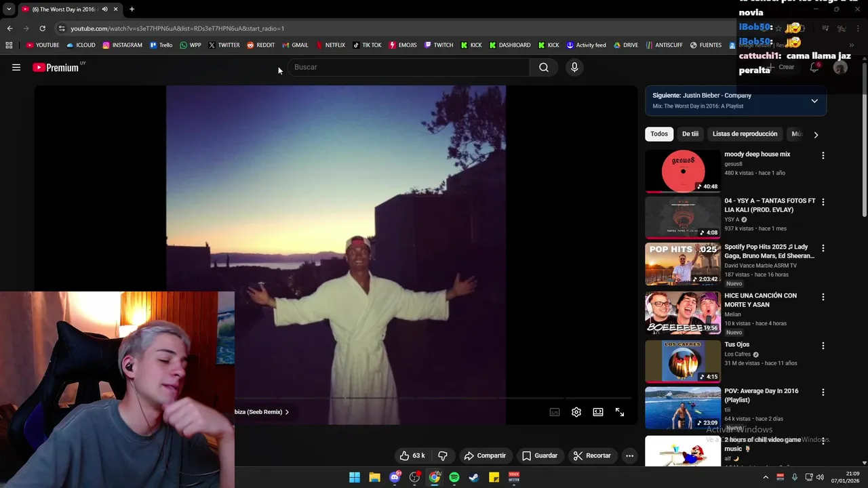Image resolution: width=868 pixels, height=488 pixels.
Task: Open the YouTube guide hamburger menu
Action: [16, 67]
